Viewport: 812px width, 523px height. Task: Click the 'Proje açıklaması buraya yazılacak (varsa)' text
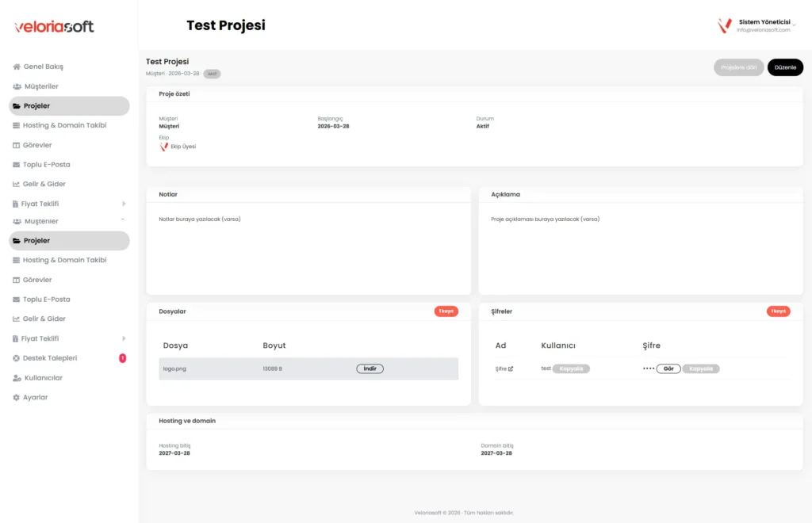(546, 220)
